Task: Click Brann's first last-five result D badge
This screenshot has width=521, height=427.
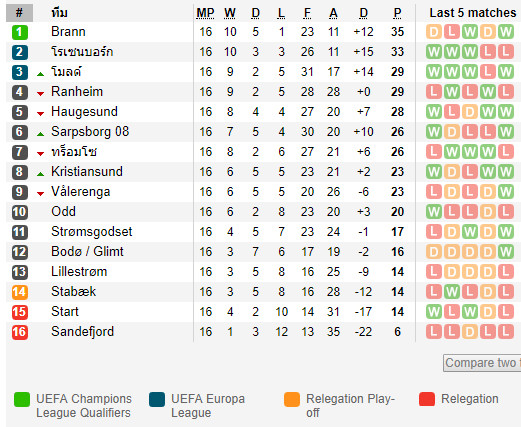Action: [x=434, y=32]
